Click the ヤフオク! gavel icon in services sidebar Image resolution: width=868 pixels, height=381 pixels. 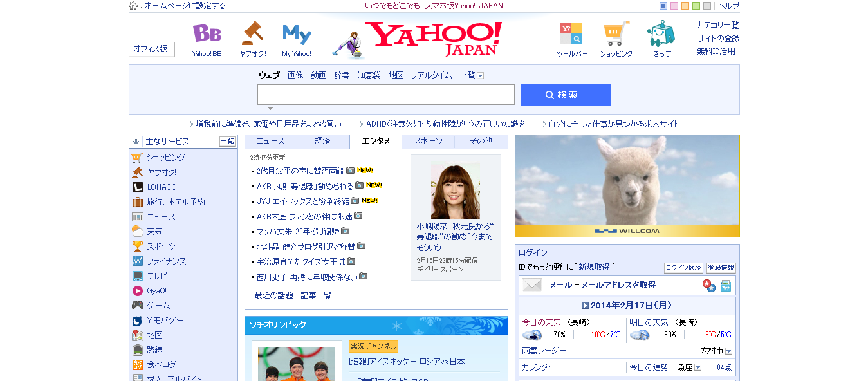tap(137, 172)
